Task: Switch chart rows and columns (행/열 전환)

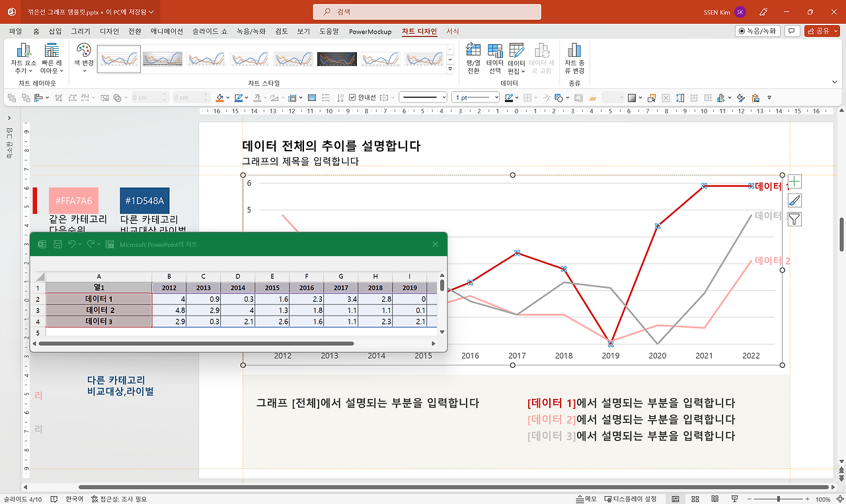Action: tap(473, 58)
